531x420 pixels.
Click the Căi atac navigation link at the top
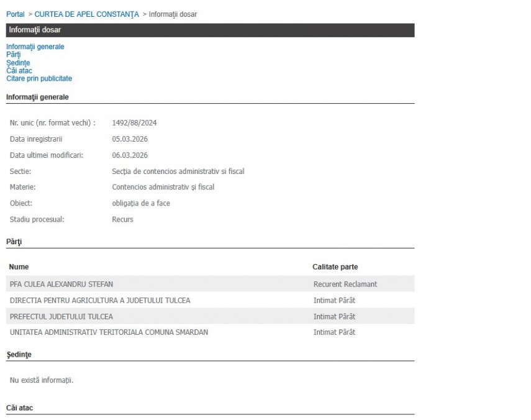[x=19, y=71]
